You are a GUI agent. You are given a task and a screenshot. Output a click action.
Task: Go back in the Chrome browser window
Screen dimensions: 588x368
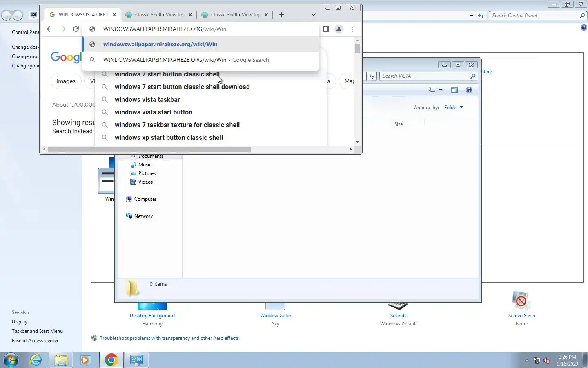[x=49, y=29]
